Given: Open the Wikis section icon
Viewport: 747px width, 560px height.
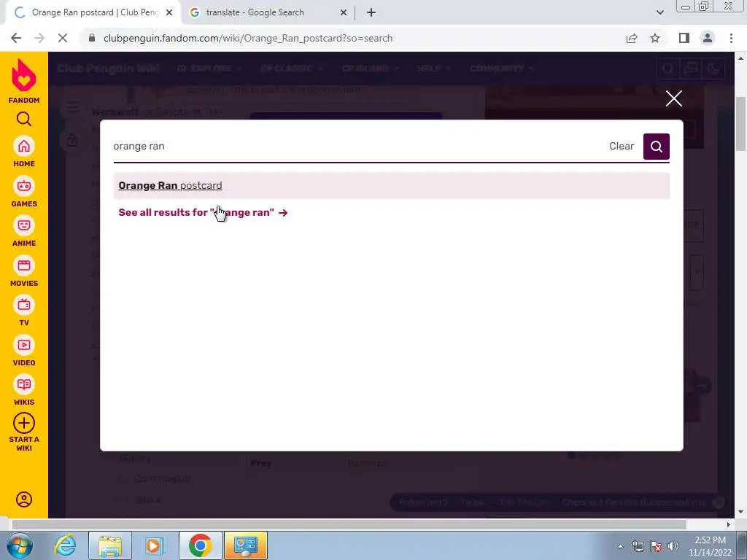Looking at the screenshot, I should coord(24,385).
